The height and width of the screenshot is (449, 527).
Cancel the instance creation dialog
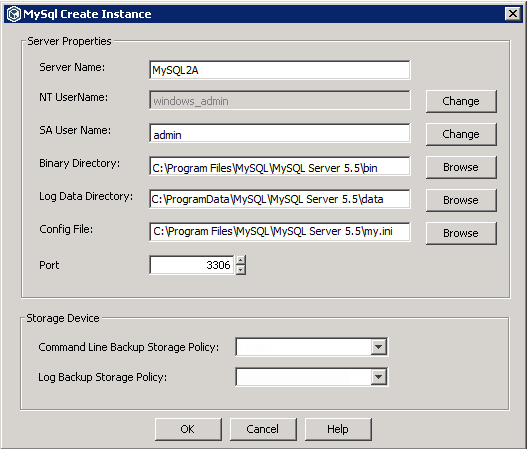click(x=263, y=429)
